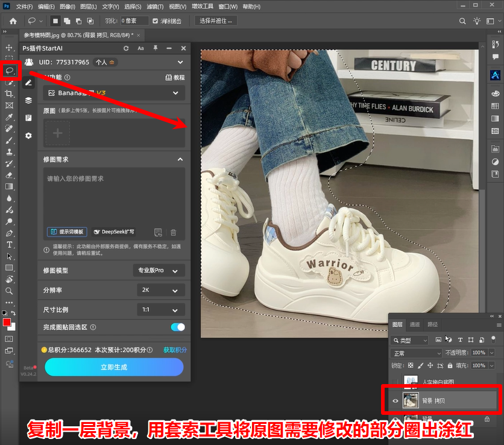
Task: Select the Horizontal Type tool
Action: 9,245
